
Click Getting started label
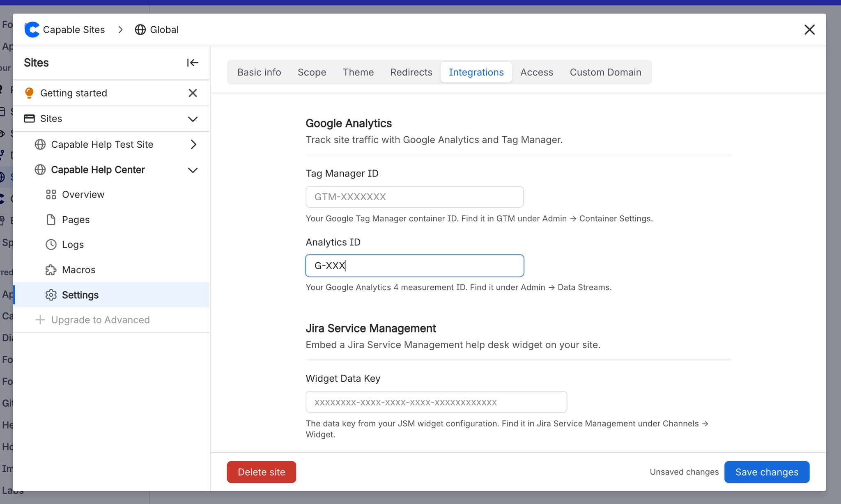coord(74,93)
